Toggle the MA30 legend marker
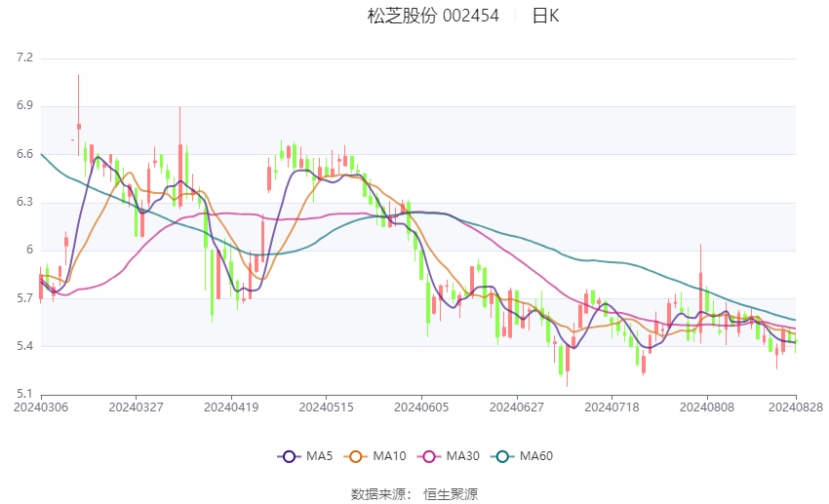The height and width of the screenshot is (504, 829). [429, 456]
